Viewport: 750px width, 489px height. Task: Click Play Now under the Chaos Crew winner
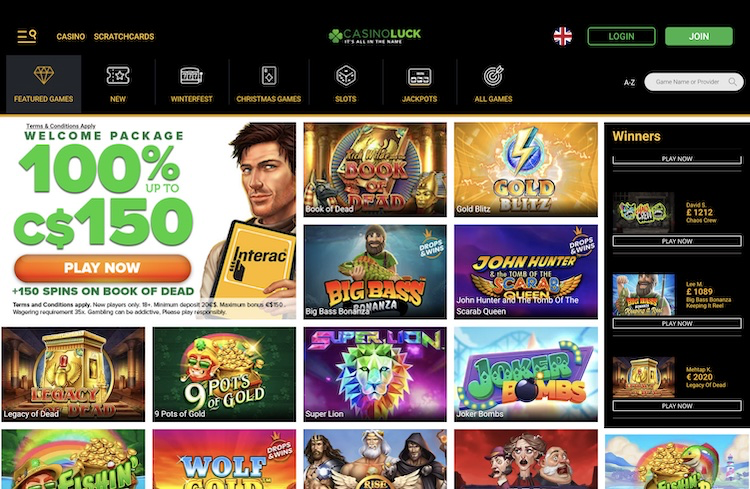pos(677,241)
